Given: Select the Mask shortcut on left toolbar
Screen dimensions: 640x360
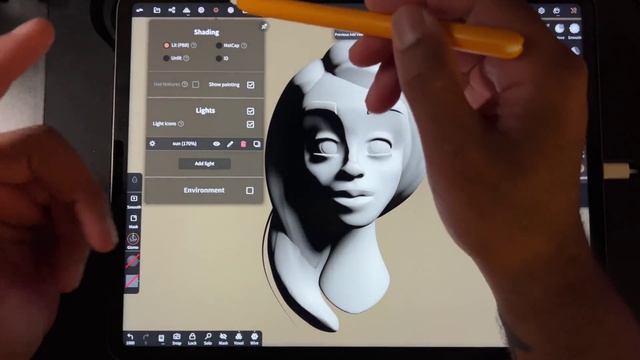Looking at the screenshot, I should tap(133, 221).
